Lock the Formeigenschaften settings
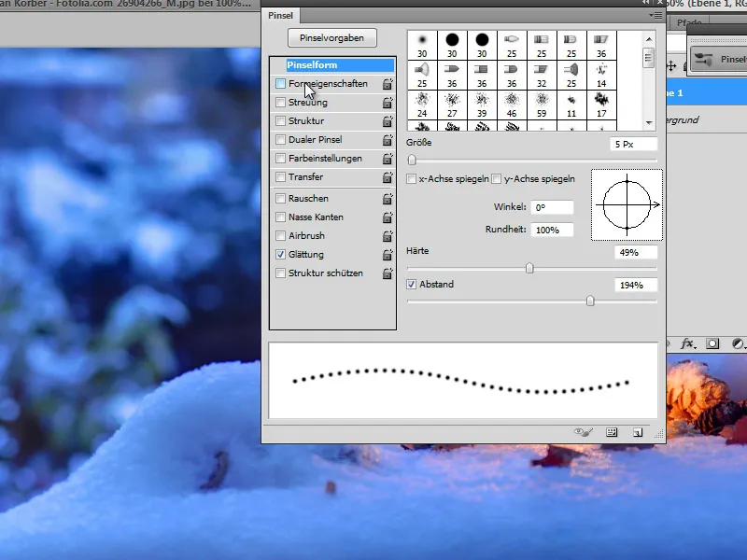 [388, 84]
